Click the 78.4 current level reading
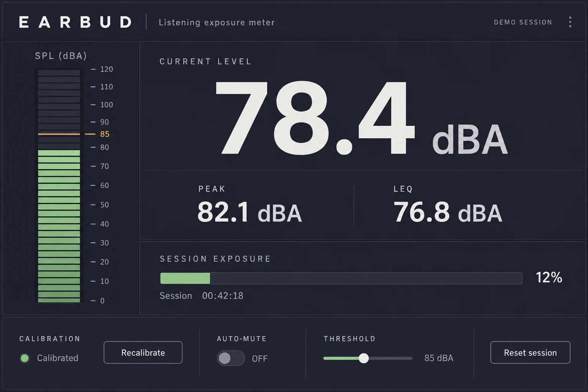Image resolution: width=588 pixels, height=392 pixels. point(315,118)
